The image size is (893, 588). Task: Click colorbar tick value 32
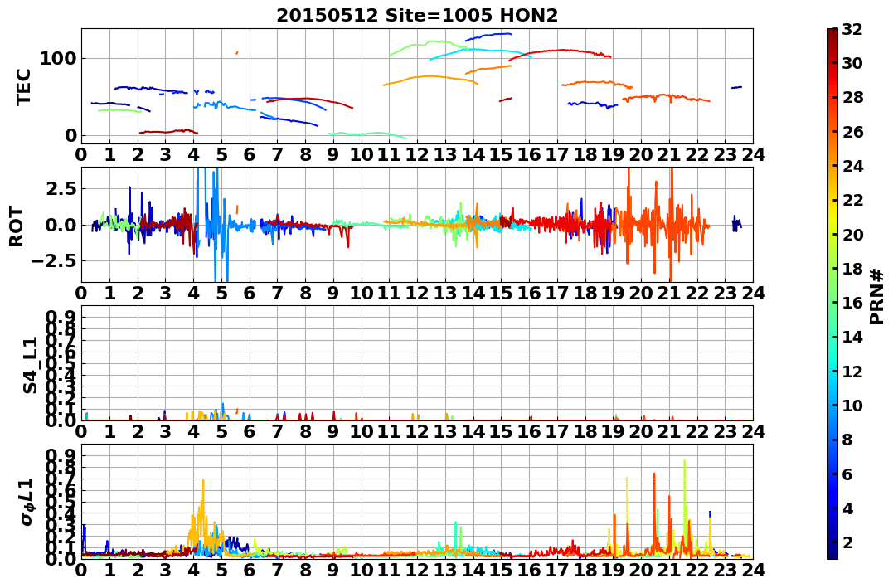pyautogui.click(x=852, y=29)
